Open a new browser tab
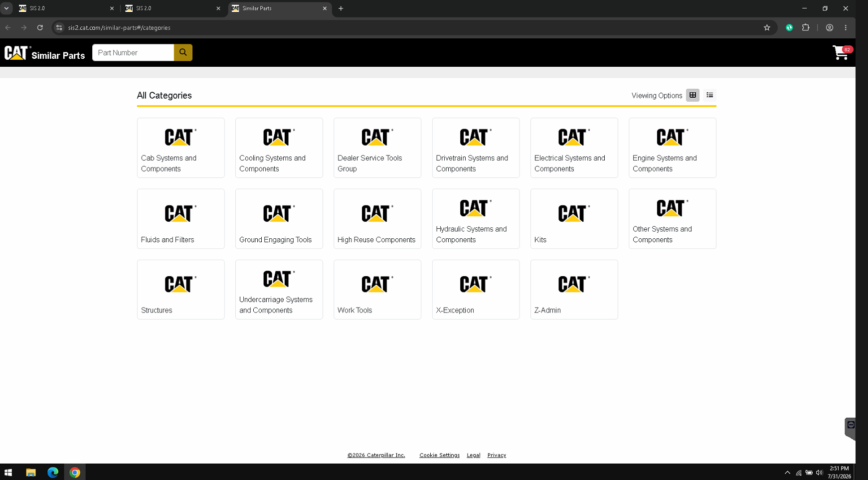Viewport: 868px width, 480px height. (x=341, y=8)
